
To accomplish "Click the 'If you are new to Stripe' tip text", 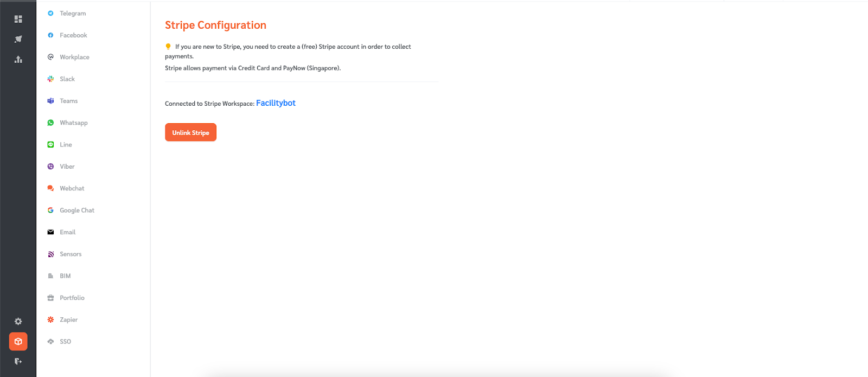I will coord(288,52).
